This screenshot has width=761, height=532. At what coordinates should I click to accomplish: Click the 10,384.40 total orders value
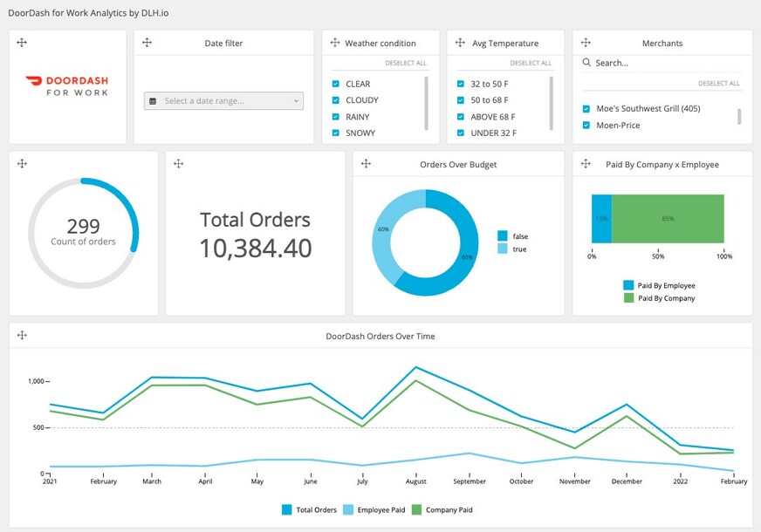pos(256,249)
